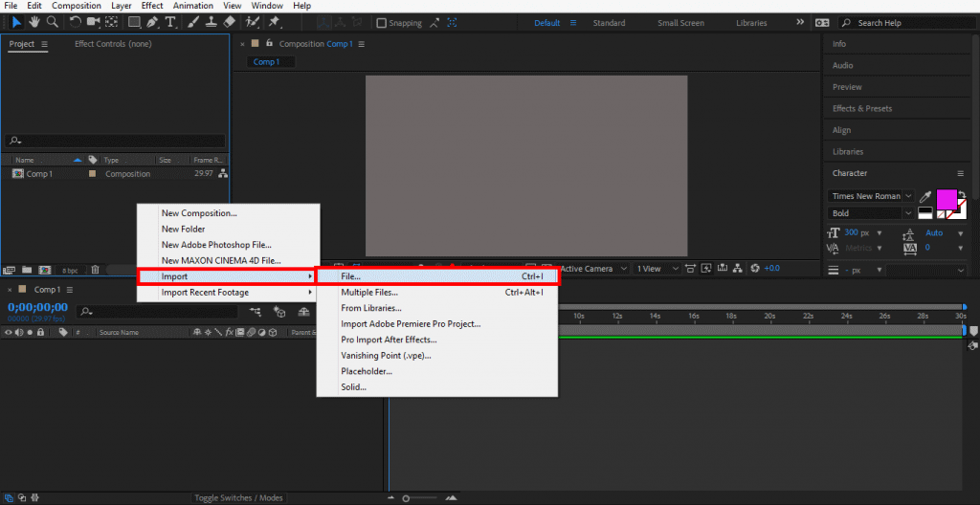Viewport: 980px width, 505px height.
Task: Open the Comp Flowchart from the viewer
Action: click(738, 269)
